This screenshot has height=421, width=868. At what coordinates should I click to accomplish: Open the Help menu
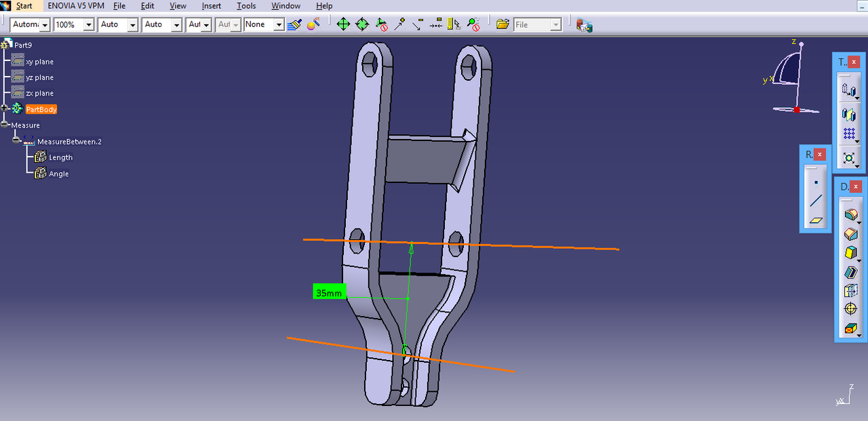tap(324, 5)
